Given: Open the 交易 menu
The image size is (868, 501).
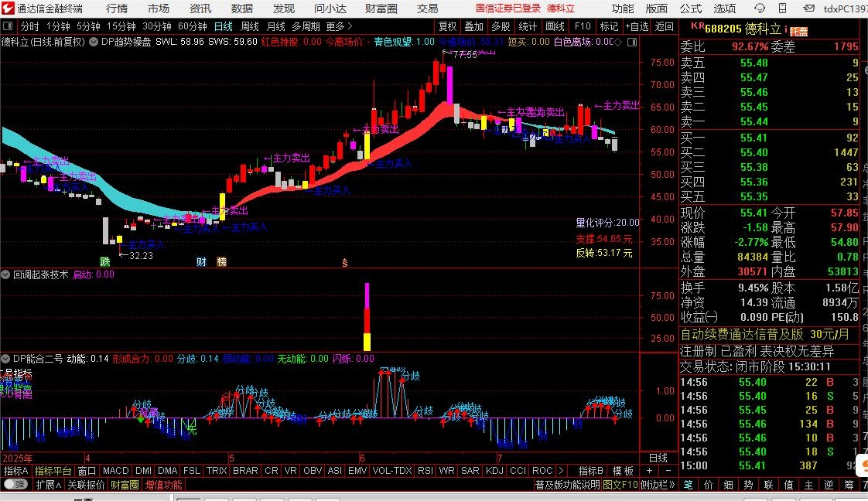Looking at the screenshot, I should (427, 9).
